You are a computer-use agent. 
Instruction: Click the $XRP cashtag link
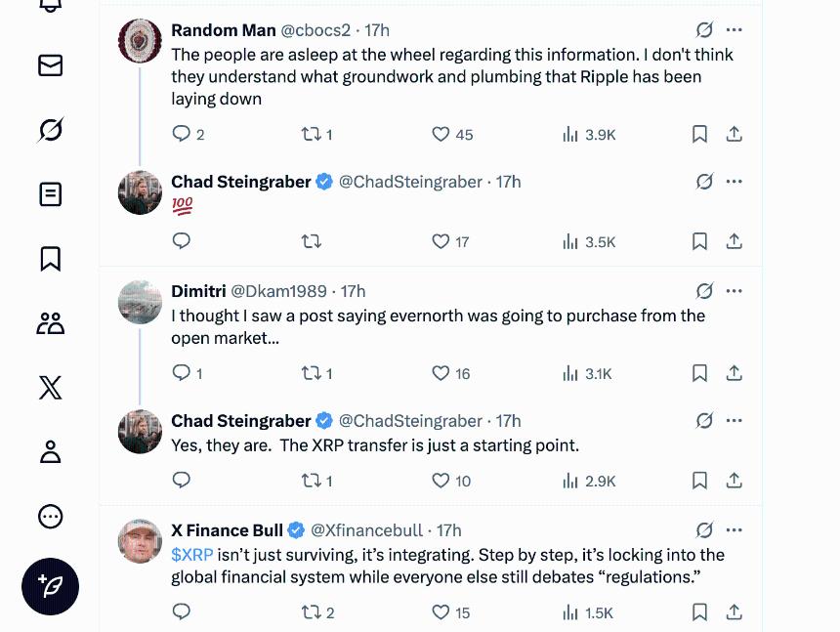191,555
